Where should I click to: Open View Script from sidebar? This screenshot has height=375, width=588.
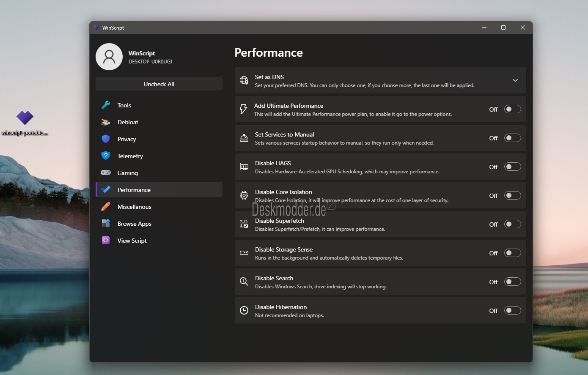point(159,241)
